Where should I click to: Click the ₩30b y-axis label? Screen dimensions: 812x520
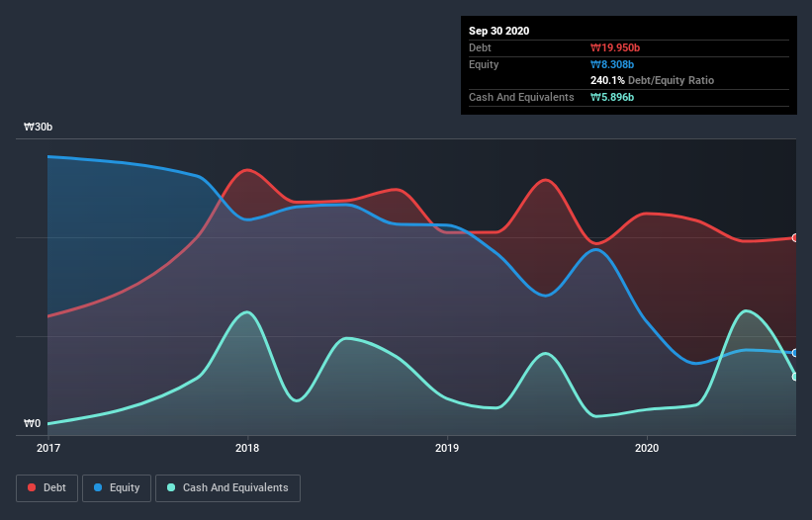click(x=38, y=127)
